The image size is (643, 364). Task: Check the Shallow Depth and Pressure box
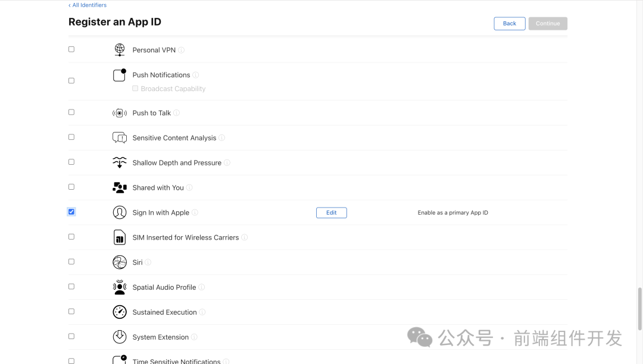[x=71, y=162]
